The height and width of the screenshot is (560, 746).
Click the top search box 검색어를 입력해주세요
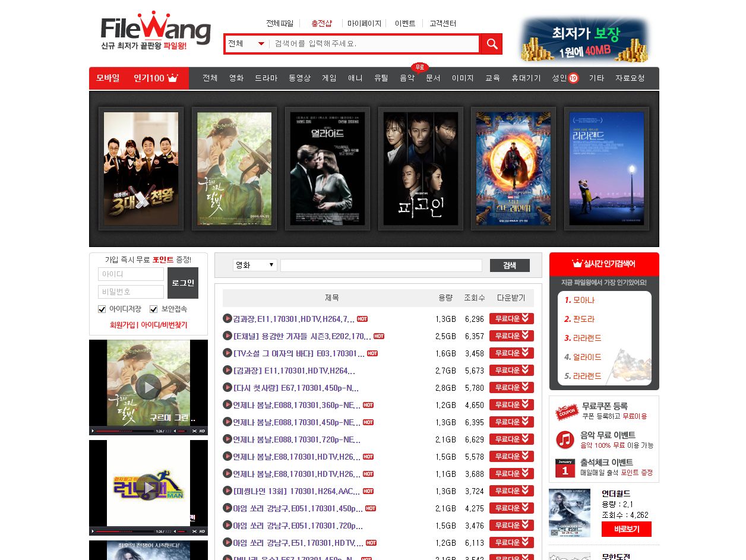coord(374,44)
